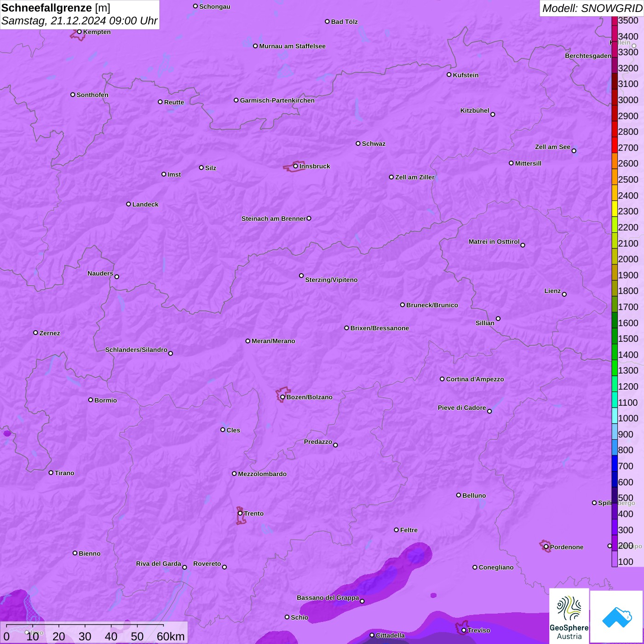Viewport: 644px width, 644px height.
Task: Click the Sonthofen label
Action: coord(92,95)
